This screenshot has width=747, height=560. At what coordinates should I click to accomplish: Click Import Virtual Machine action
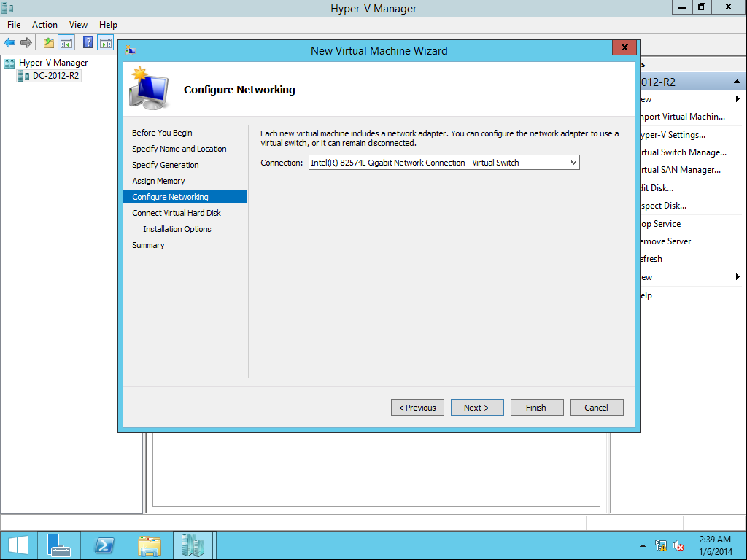683,117
